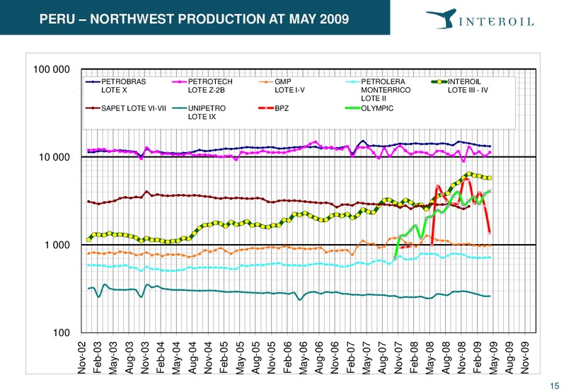This screenshot has height=392, width=566.
Task: Click the May-09 x-axis label
Action: point(494,358)
